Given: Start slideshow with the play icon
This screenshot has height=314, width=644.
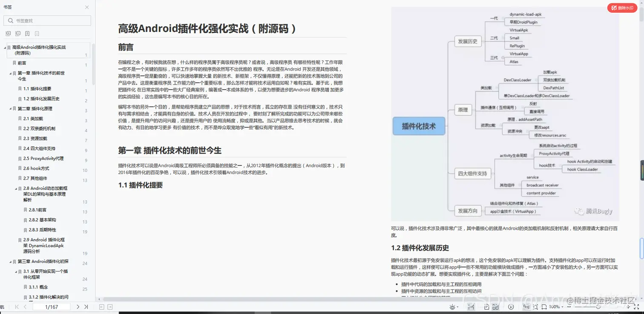Looking at the screenshot, I should pos(511,306).
